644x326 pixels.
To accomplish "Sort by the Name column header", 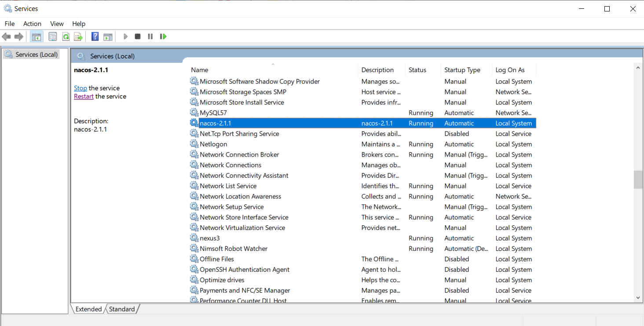I will pos(273,70).
